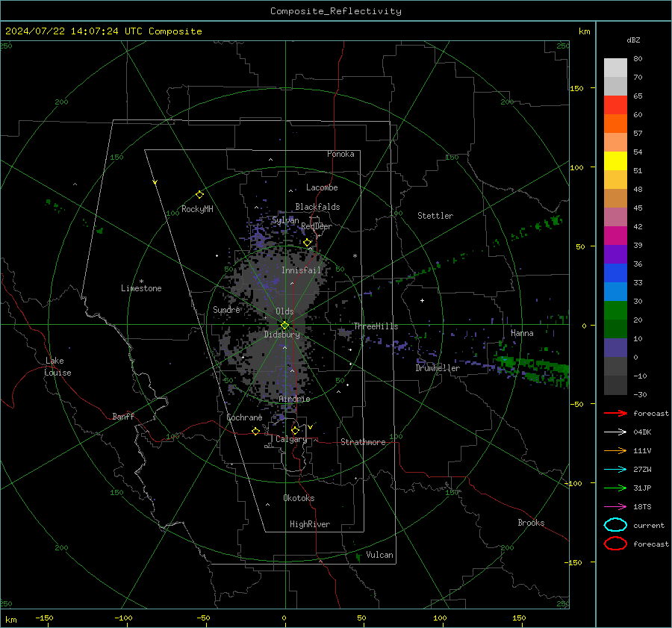Click the yellow km label at top right
This screenshot has height=628, width=672.
[584, 31]
